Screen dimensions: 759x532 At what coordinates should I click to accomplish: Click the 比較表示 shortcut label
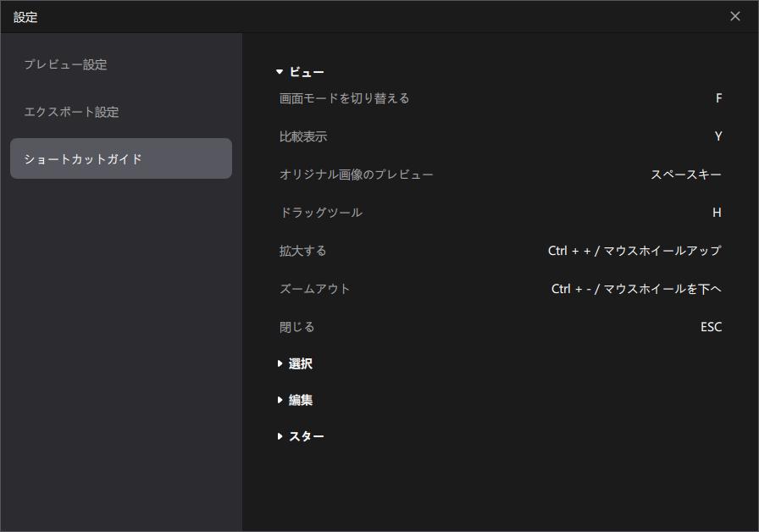click(x=303, y=136)
